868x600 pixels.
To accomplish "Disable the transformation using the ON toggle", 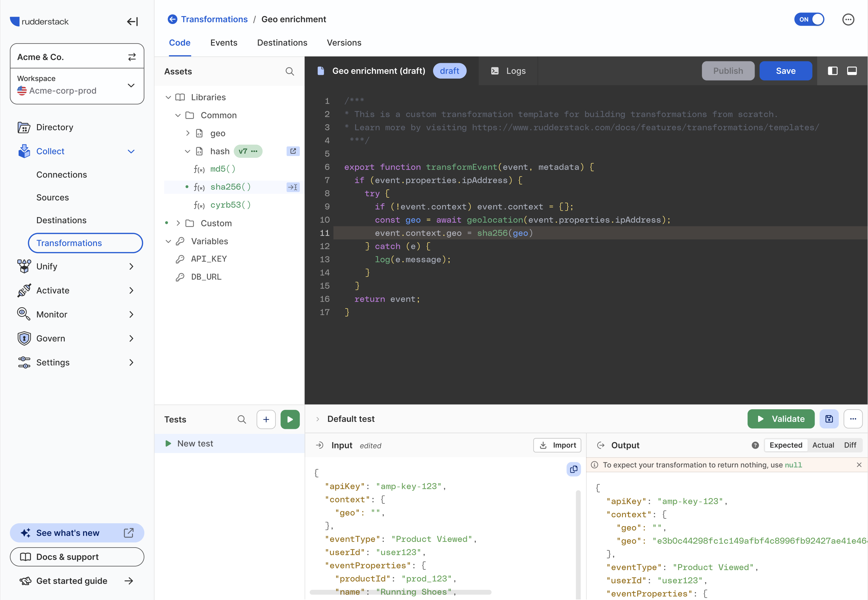I will point(809,19).
